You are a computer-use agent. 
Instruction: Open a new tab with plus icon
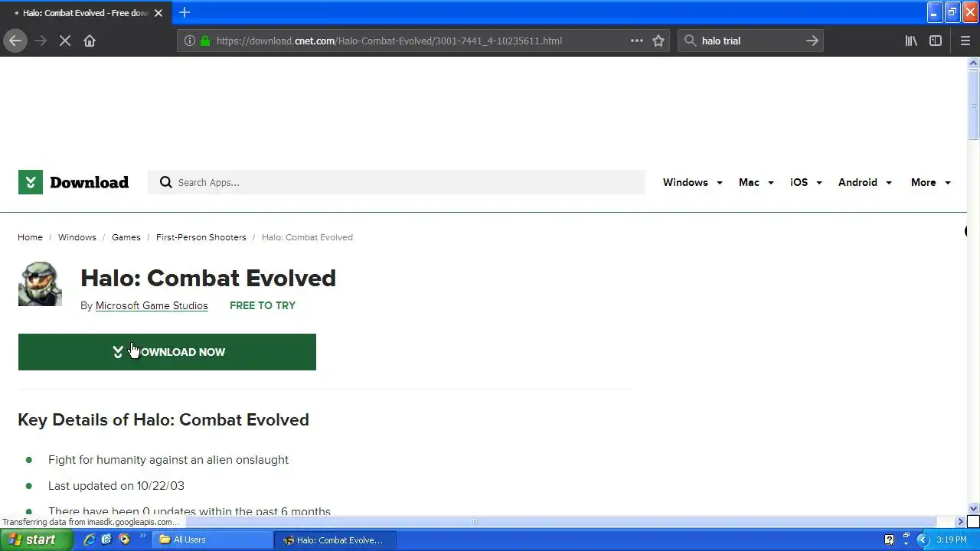[185, 12]
